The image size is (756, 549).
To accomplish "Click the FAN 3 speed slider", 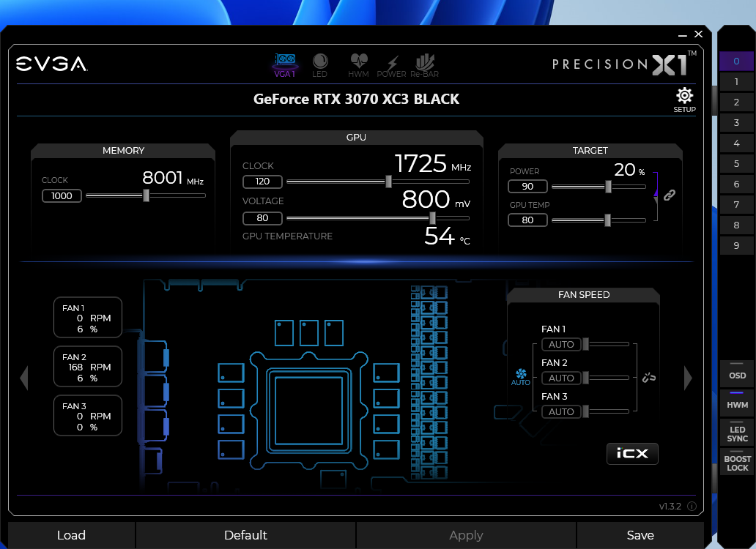I will [x=606, y=411].
